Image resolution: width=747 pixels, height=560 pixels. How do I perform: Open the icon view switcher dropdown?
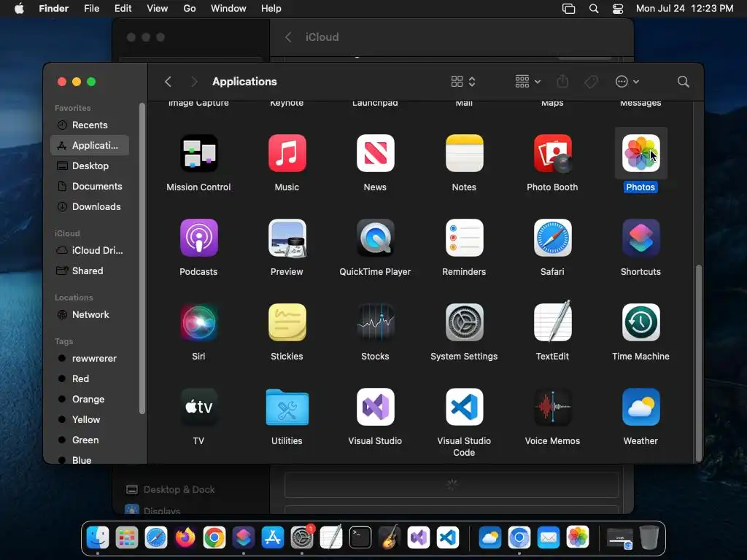point(463,82)
